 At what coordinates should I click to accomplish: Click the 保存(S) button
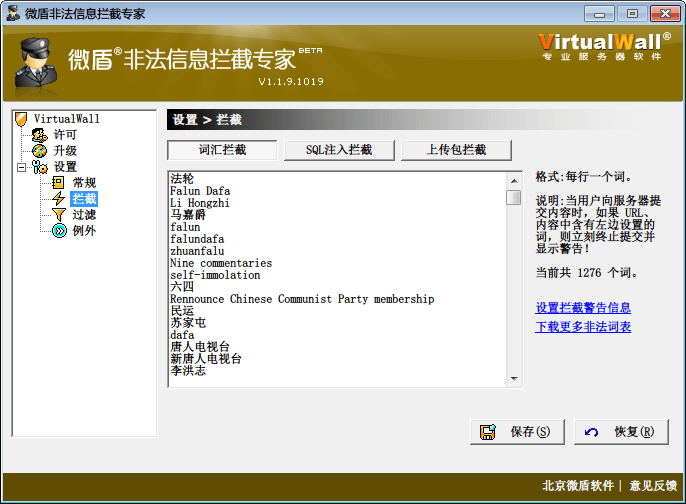point(517,432)
